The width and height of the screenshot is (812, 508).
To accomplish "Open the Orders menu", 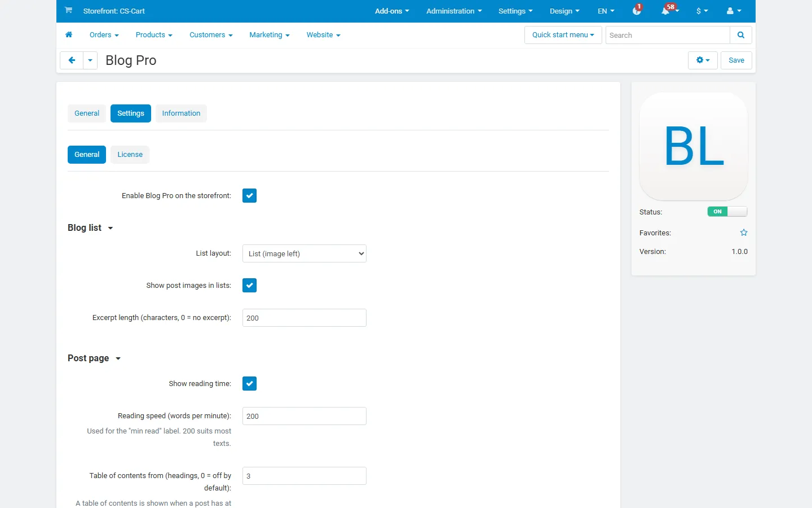I will [104, 35].
